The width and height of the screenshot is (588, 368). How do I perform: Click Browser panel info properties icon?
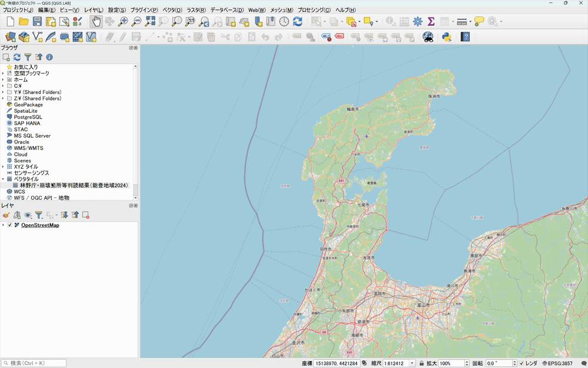(x=49, y=57)
